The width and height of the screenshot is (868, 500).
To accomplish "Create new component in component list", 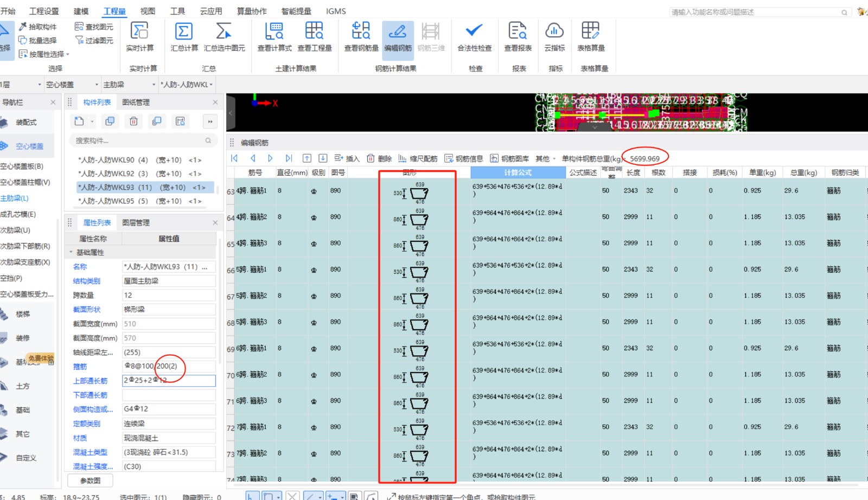I will point(79,121).
